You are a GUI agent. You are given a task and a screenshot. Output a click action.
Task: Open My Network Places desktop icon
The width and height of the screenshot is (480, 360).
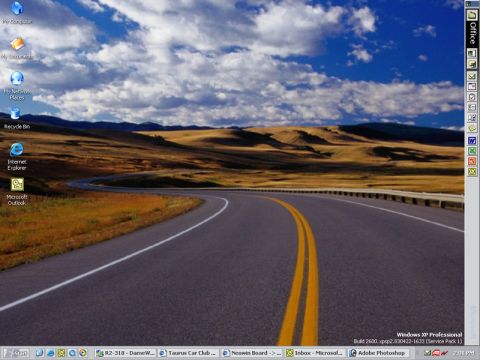click(x=17, y=85)
